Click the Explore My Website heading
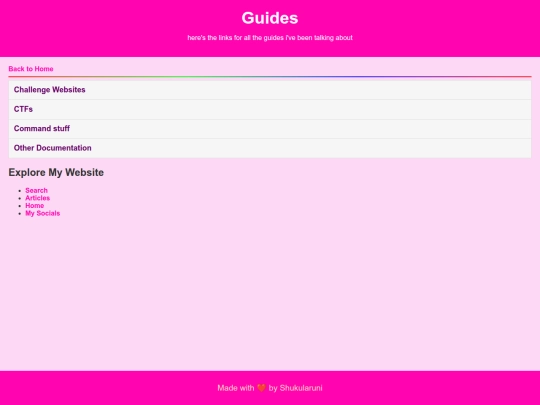 56,172
